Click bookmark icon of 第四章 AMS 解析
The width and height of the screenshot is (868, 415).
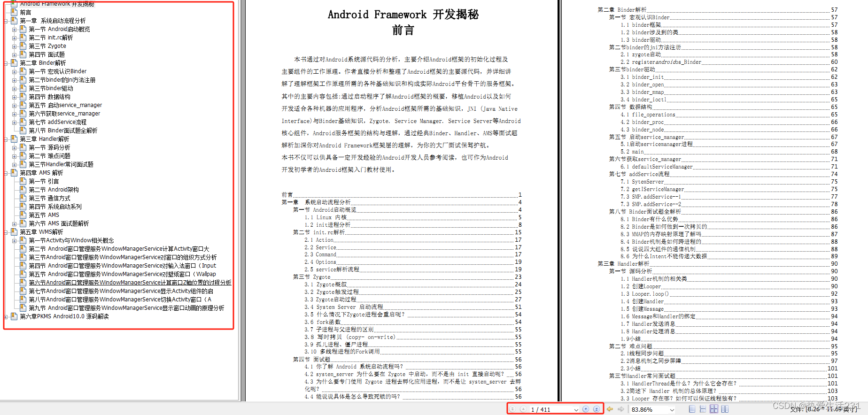[x=14, y=173]
